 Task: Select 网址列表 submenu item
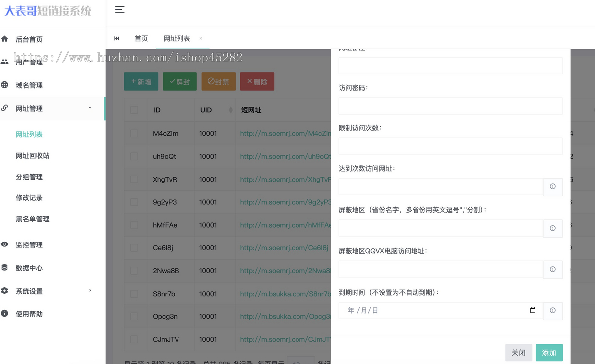29,134
